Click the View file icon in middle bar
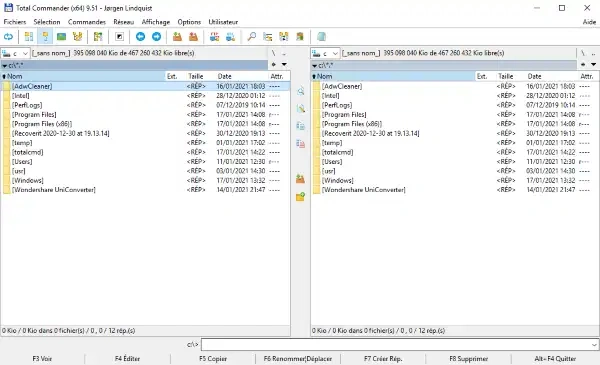The image size is (600, 365). (x=301, y=91)
